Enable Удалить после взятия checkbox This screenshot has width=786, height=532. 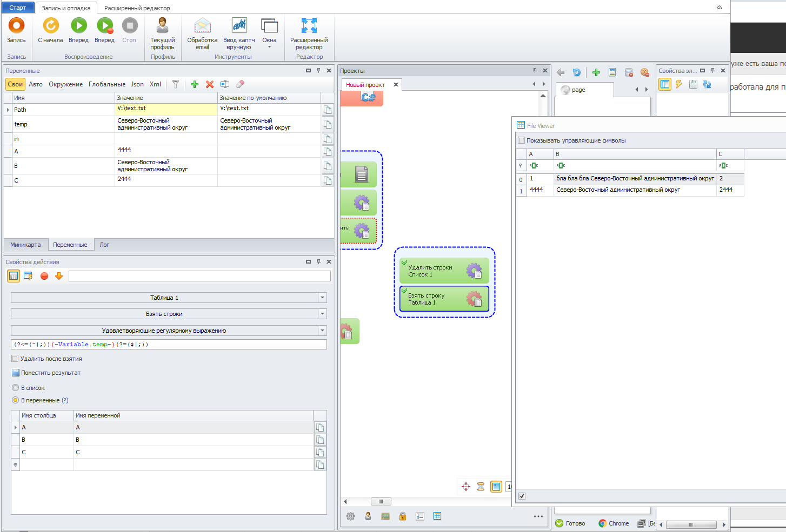coord(15,359)
